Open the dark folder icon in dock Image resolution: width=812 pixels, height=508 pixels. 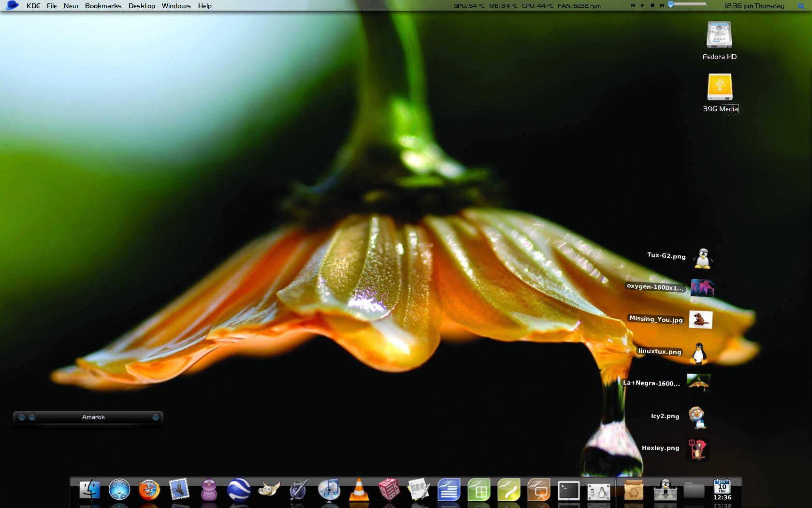point(694,491)
